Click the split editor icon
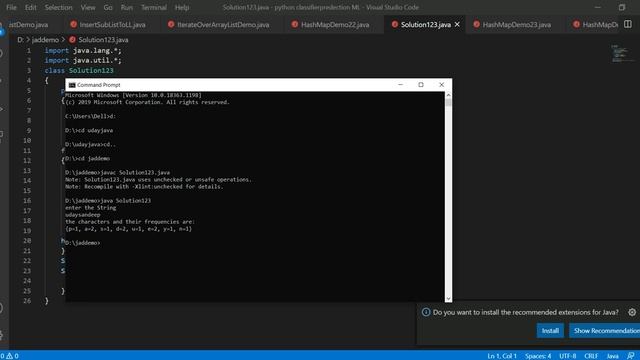This screenshot has width=640, height=360. tap(628, 24)
